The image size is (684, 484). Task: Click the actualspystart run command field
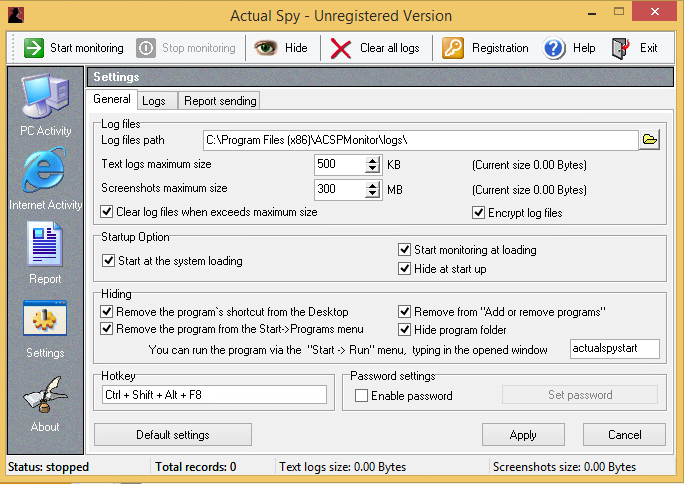tap(615, 349)
